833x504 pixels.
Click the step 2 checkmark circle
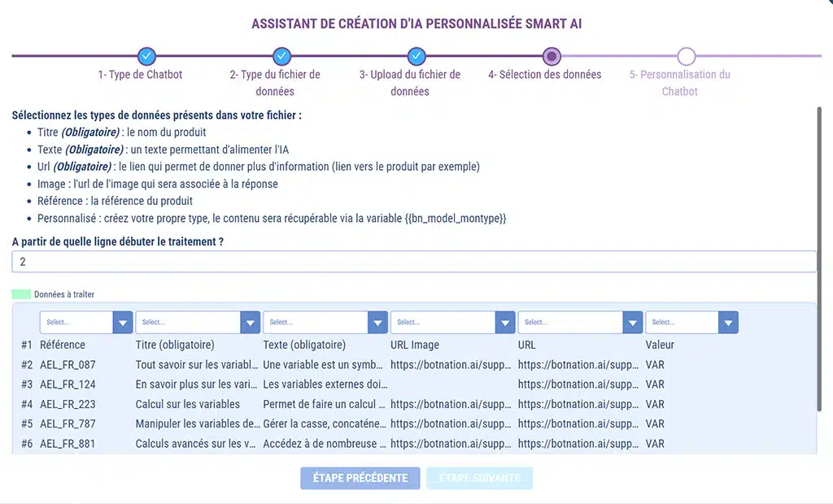tap(281, 56)
